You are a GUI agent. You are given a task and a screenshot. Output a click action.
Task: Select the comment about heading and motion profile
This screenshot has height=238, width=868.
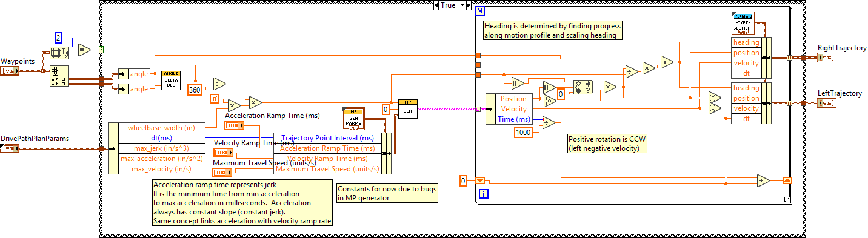[x=553, y=31]
